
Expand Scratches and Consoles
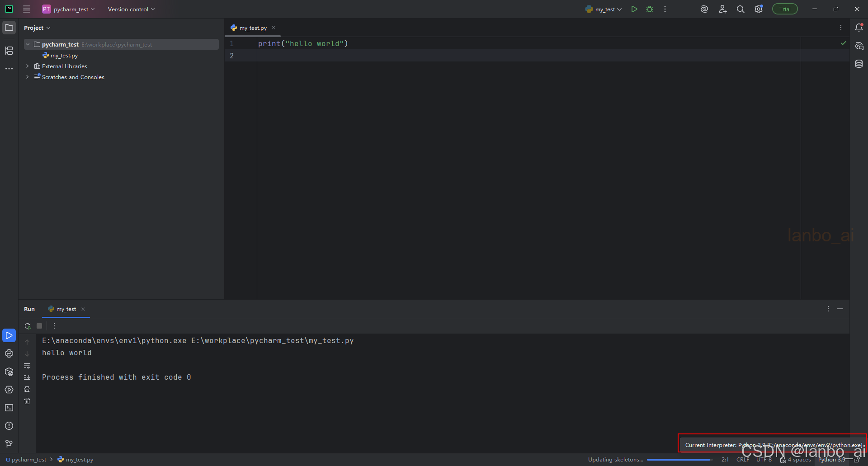coord(27,77)
